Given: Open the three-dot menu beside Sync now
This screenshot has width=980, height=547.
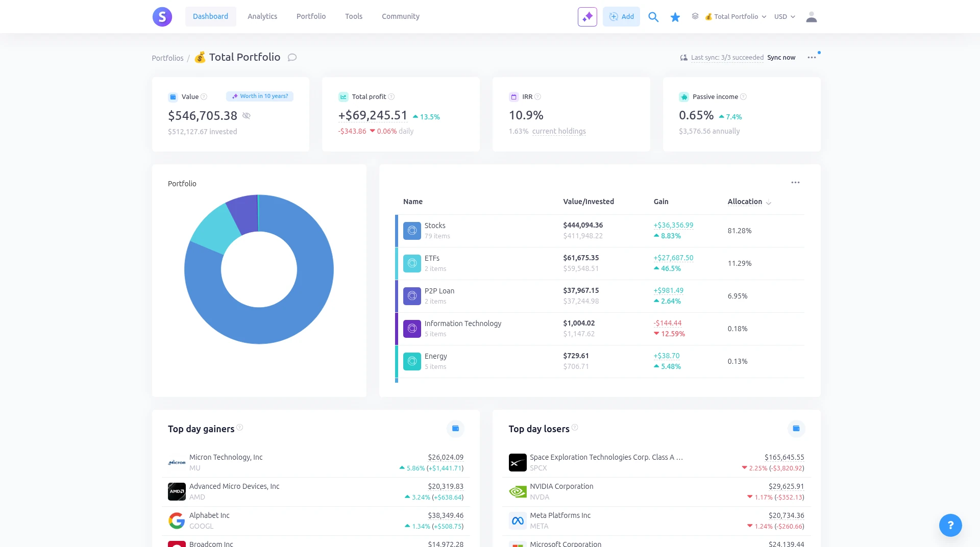Looking at the screenshot, I should tap(812, 58).
